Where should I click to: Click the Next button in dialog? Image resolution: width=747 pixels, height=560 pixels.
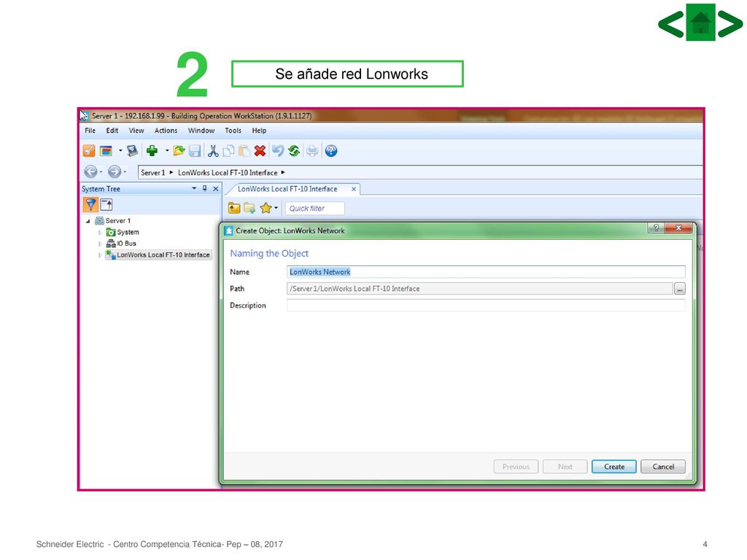coord(565,467)
